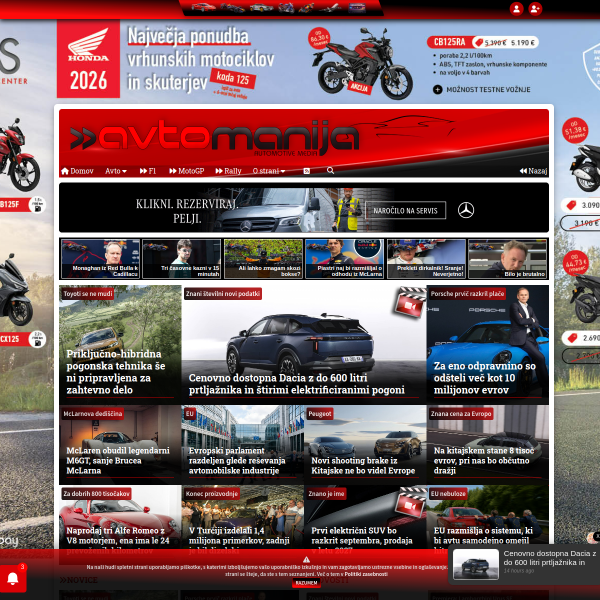Viewport: 600px width, 600px height.
Task: Go back using Nazaj link
Action: pos(533,171)
